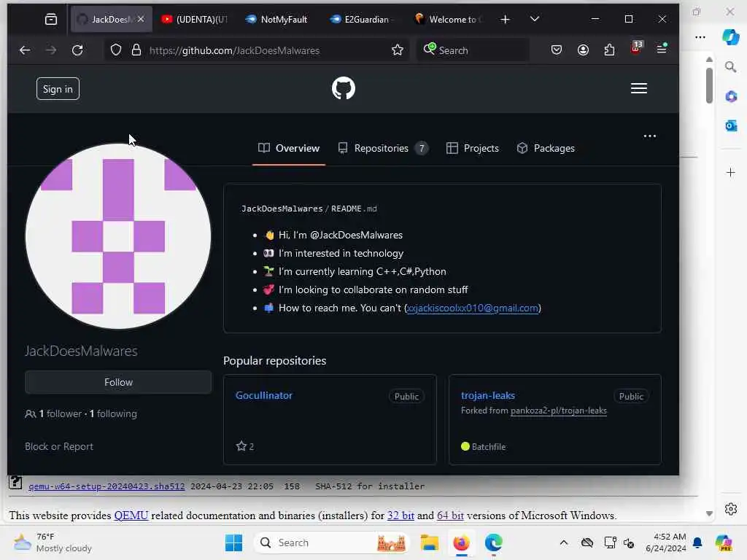
Task: Click the search icon in Edge sidebar
Action: point(730,66)
